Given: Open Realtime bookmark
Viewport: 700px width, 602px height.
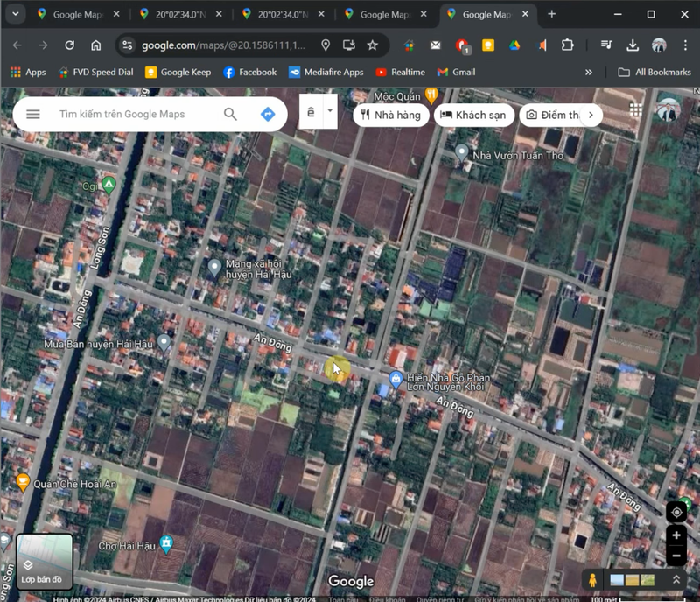Looking at the screenshot, I should [401, 73].
